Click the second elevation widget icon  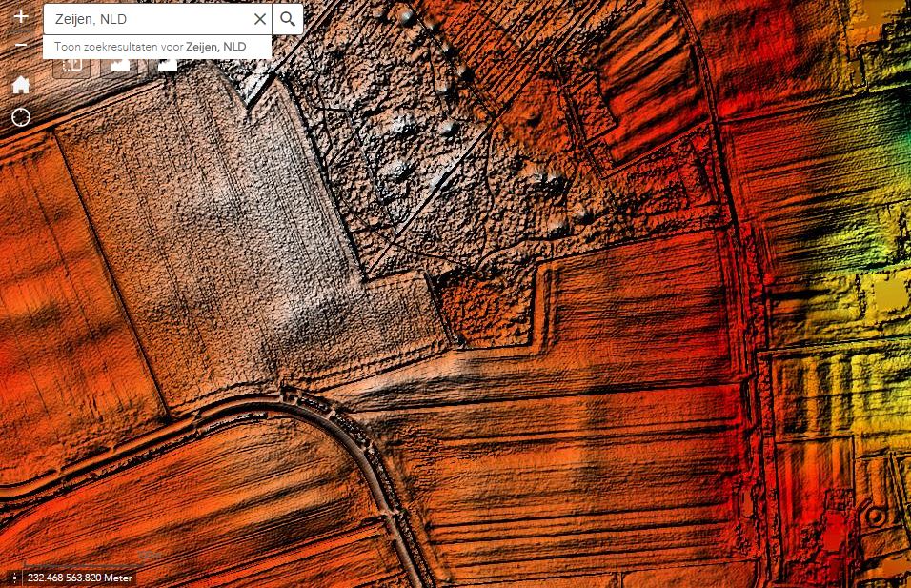coord(168,65)
